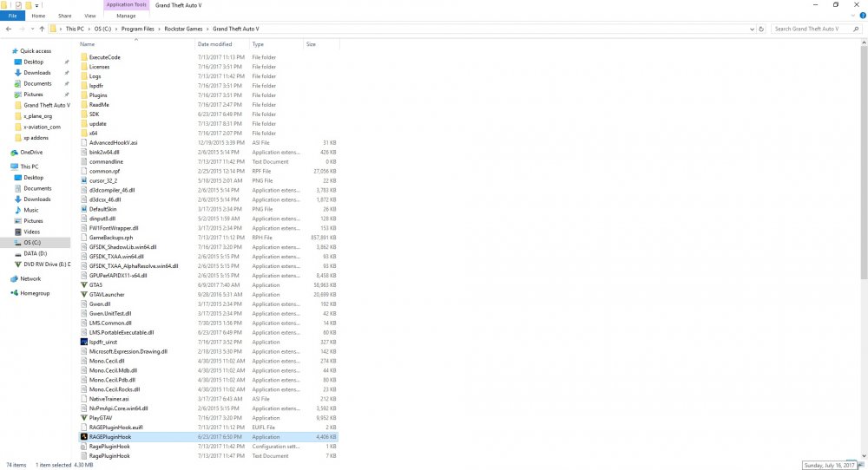Select Grand Theft Auto V in Quick access
Screen dimensions: 868x470
coord(47,105)
